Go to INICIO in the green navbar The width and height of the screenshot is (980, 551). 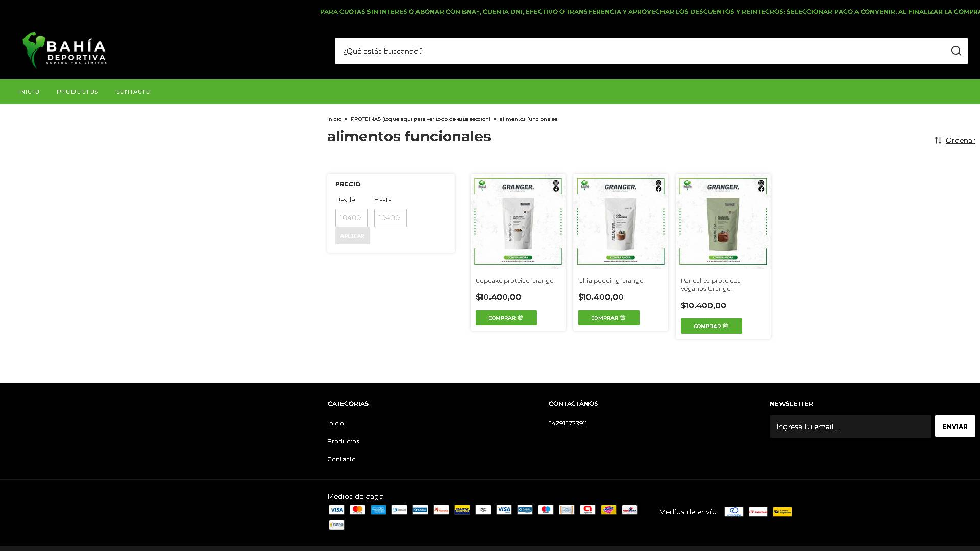point(29,92)
